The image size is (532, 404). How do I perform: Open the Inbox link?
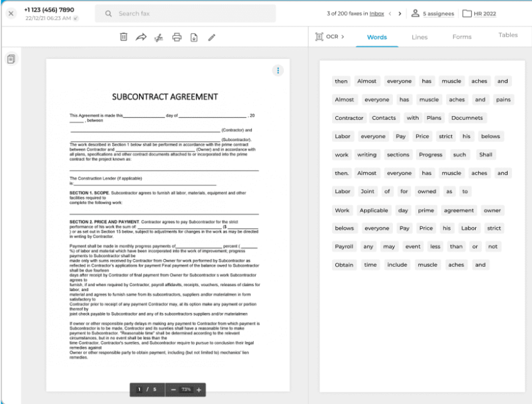377,13
